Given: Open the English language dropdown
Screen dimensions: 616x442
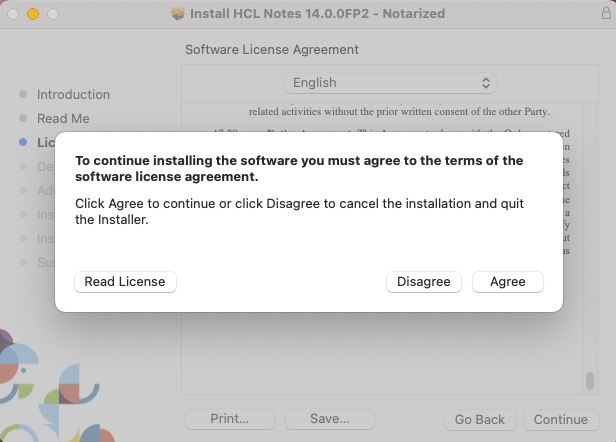Looking at the screenshot, I should point(390,83).
